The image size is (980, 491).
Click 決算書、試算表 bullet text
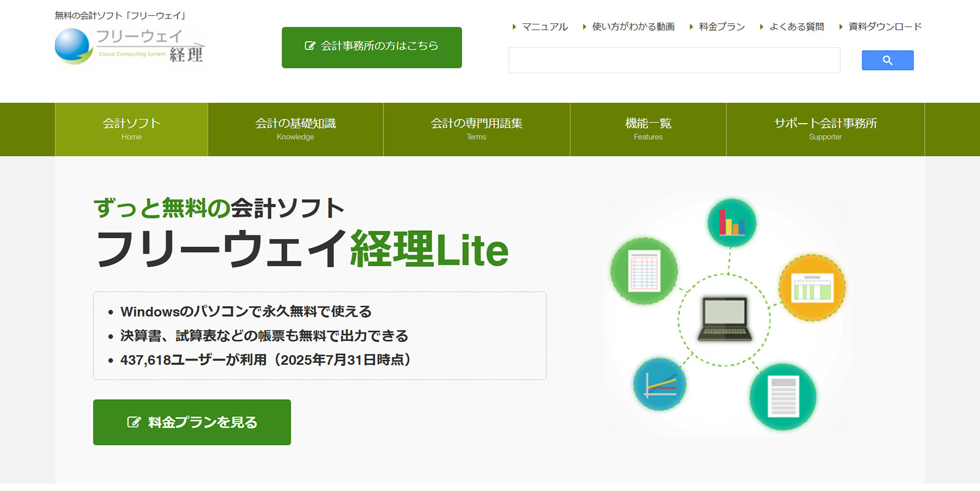tap(264, 335)
